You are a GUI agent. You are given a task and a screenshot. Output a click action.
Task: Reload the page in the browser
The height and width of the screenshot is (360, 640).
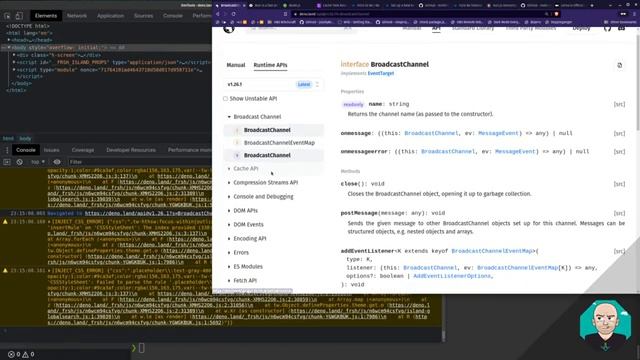[x=233, y=14]
